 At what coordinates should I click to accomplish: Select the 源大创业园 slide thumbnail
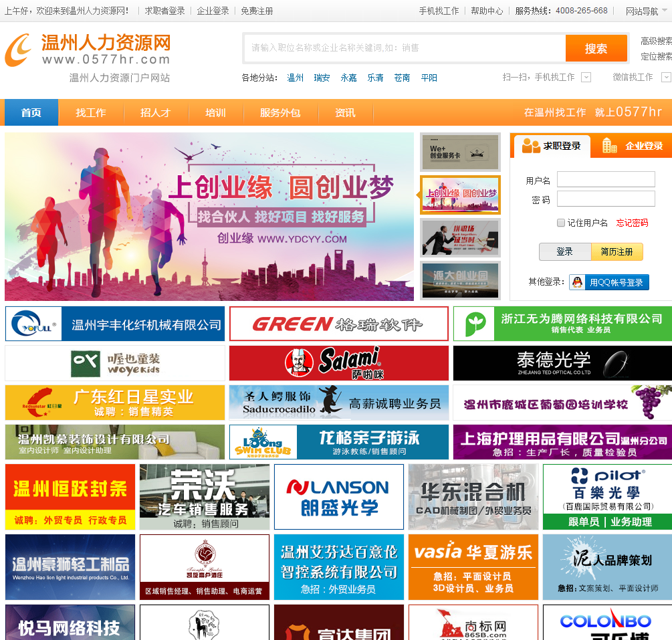tap(460, 281)
